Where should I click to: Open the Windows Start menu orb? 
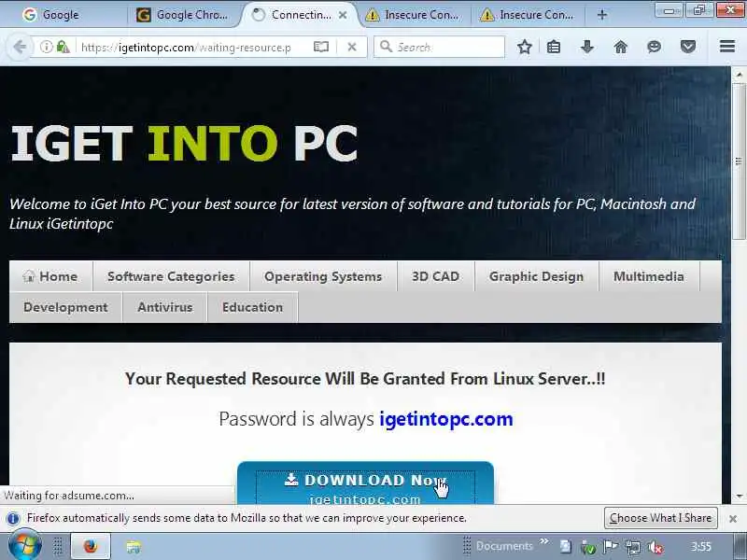tap(25, 546)
